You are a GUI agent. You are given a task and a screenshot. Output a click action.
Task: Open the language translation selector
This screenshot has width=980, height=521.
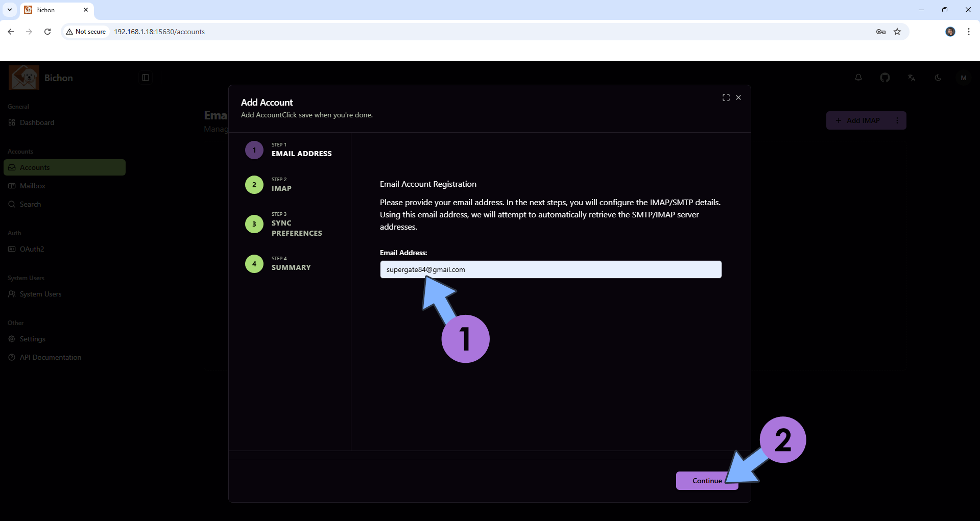(912, 78)
